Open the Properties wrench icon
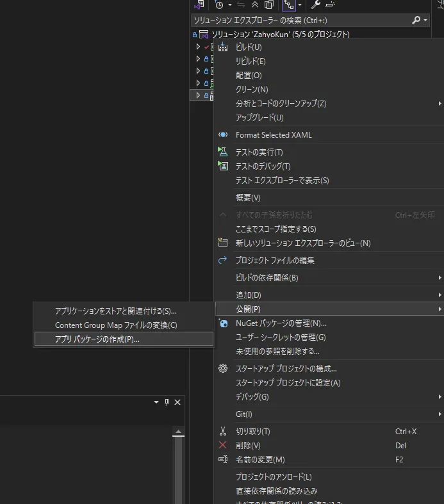 click(x=316, y=4)
